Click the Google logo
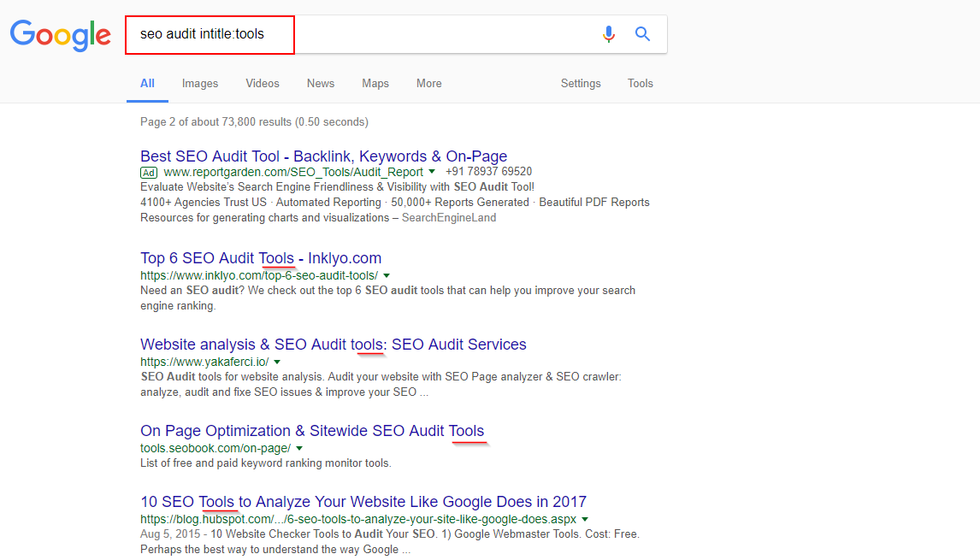980x560 pixels. [x=61, y=35]
